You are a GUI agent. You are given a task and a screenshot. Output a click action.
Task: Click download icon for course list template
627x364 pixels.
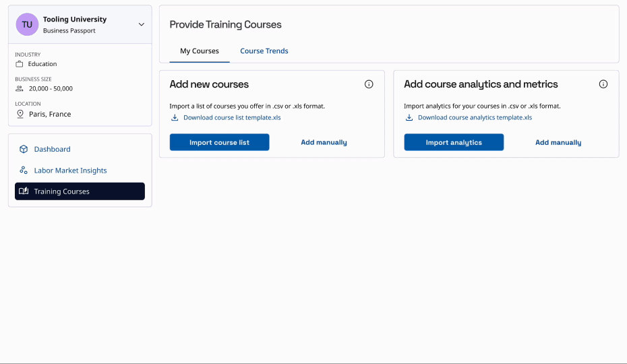click(x=175, y=117)
